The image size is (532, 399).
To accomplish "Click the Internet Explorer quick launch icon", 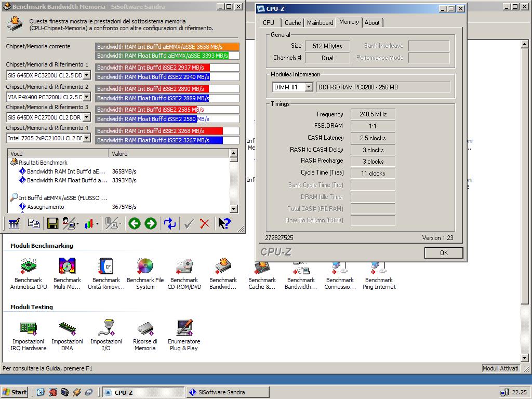I will pos(41,392).
